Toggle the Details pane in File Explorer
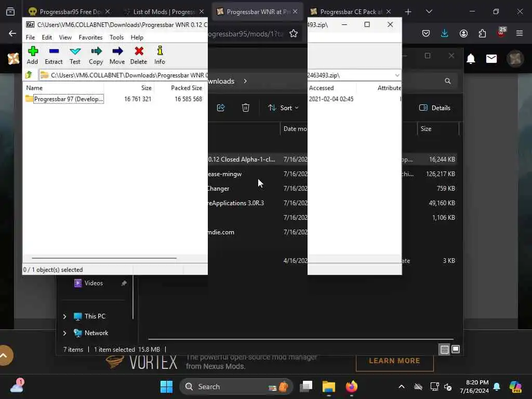The height and width of the screenshot is (399, 532). pyautogui.click(x=435, y=108)
